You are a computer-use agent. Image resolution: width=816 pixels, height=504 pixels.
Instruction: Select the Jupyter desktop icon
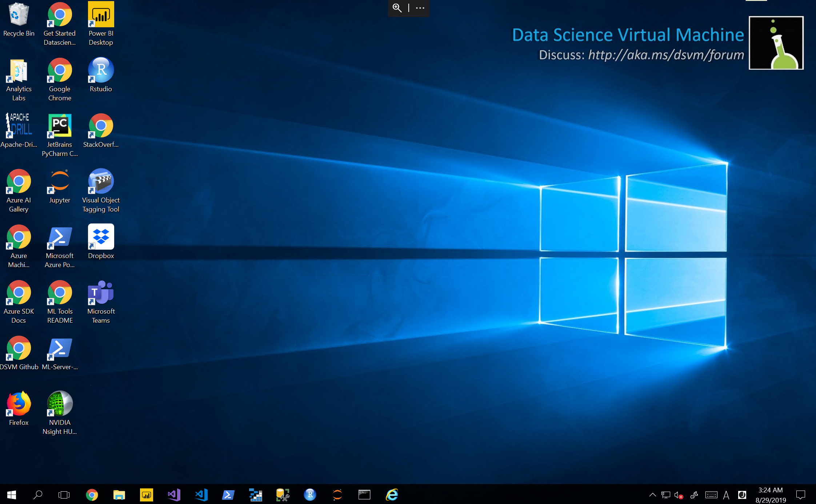pos(60,181)
